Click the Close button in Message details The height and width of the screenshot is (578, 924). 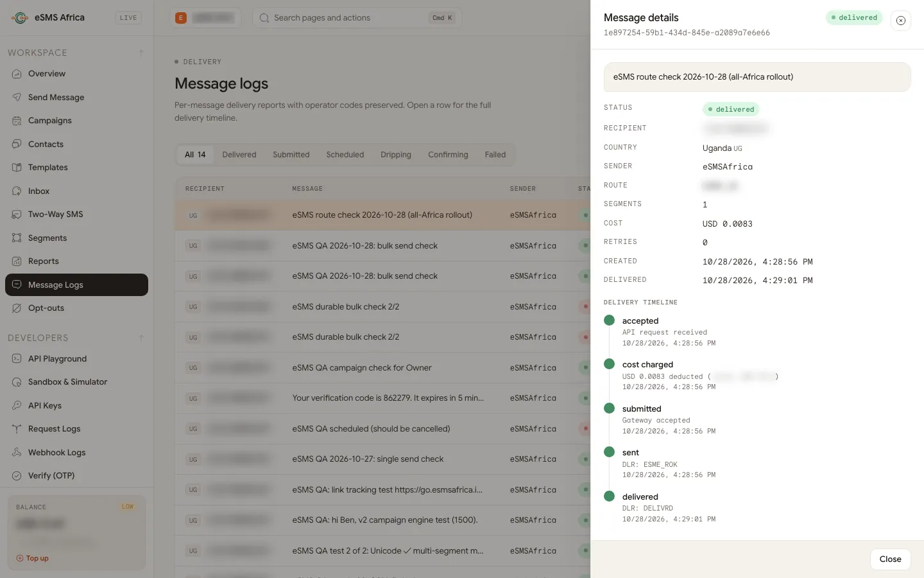(891, 559)
